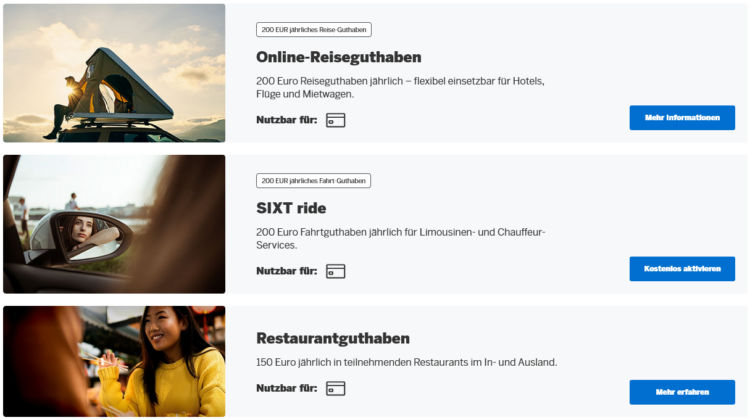
Task: Select the SIXT ride heading
Action: pyautogui.click(x=291, y=208)
